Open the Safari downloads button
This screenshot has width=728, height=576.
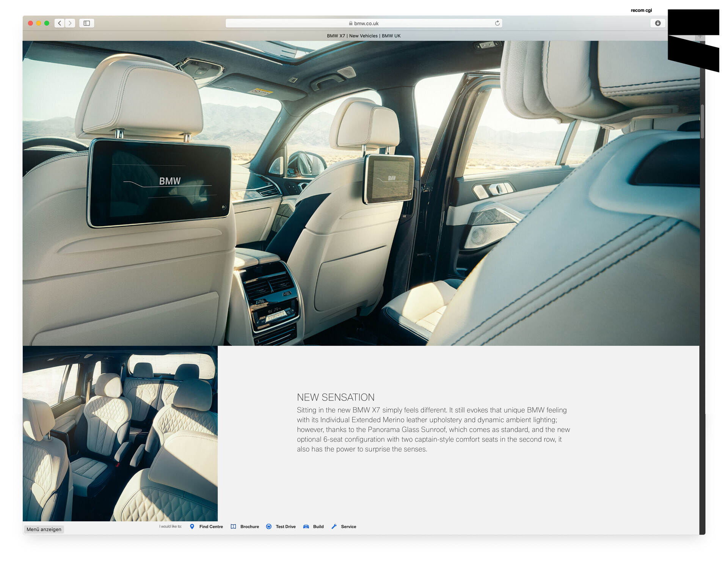click(x=657, y=23)
